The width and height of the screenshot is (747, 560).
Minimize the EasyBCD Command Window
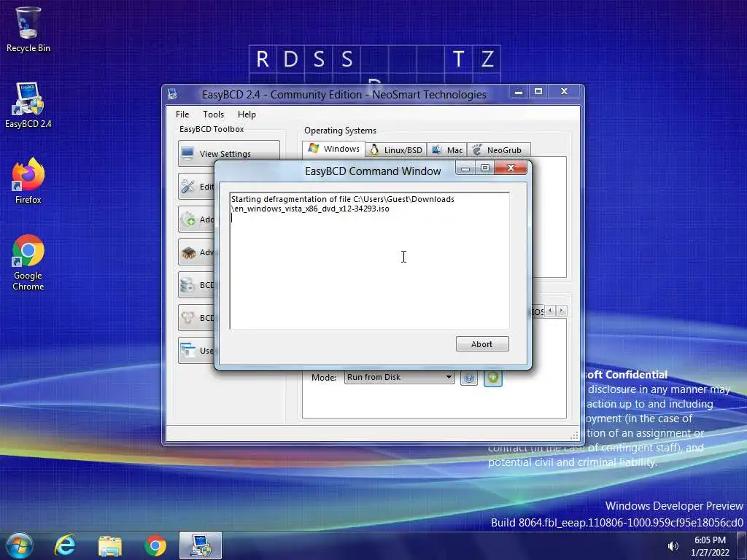pos(465,168)
